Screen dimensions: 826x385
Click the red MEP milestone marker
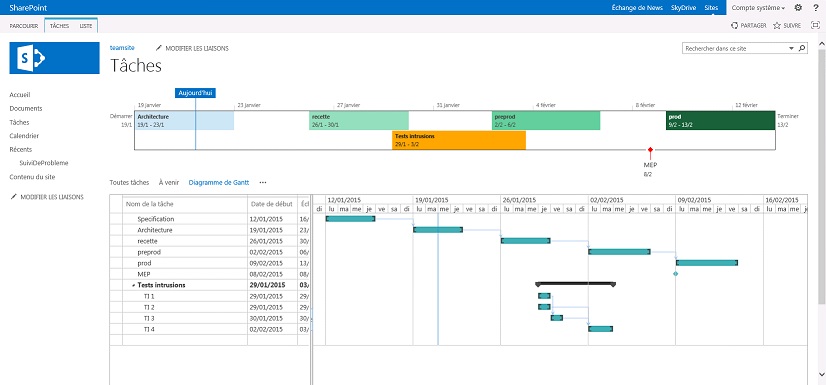pos(650,150)
